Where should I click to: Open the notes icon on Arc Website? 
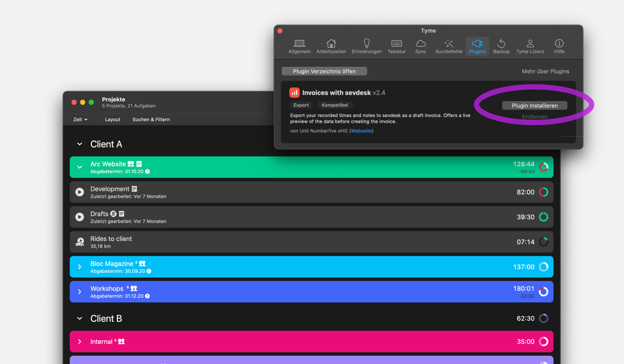(139, 164)
